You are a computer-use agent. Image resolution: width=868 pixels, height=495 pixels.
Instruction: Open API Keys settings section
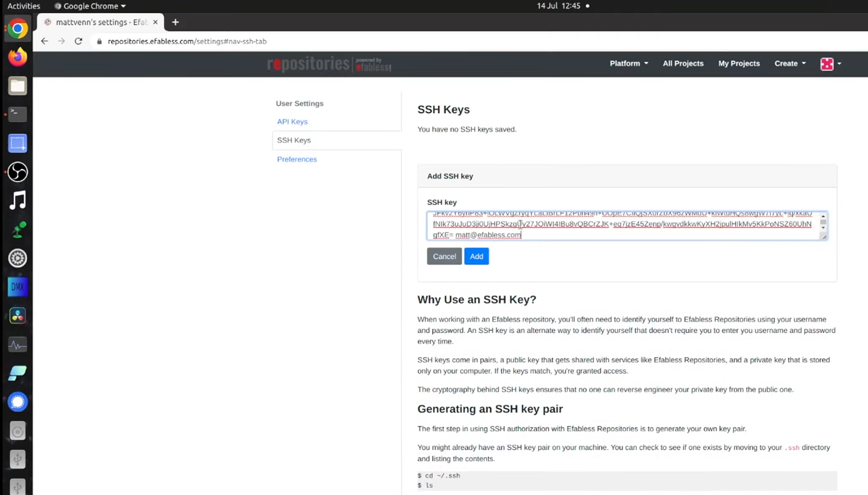tap(292, 121)
